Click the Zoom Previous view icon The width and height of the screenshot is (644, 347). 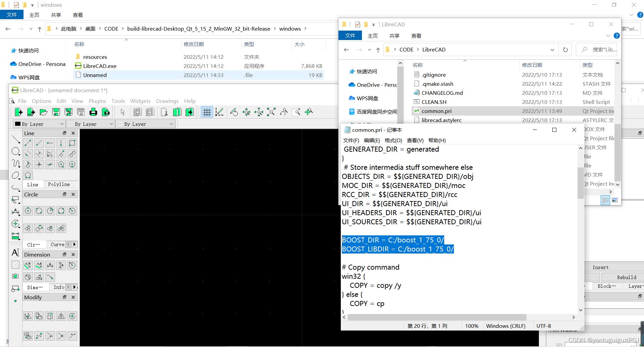pyautogui.click(x=284, y=112)
